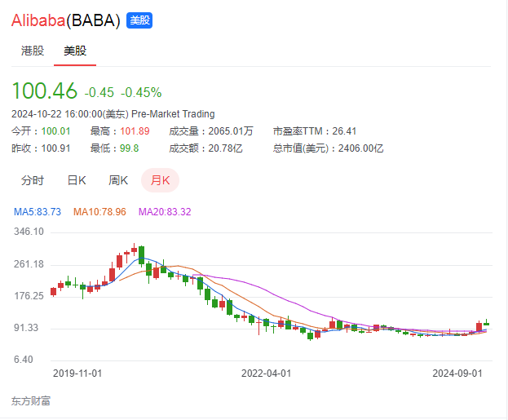Click the blue 美股 badge beside BABA

pos(139,20)
